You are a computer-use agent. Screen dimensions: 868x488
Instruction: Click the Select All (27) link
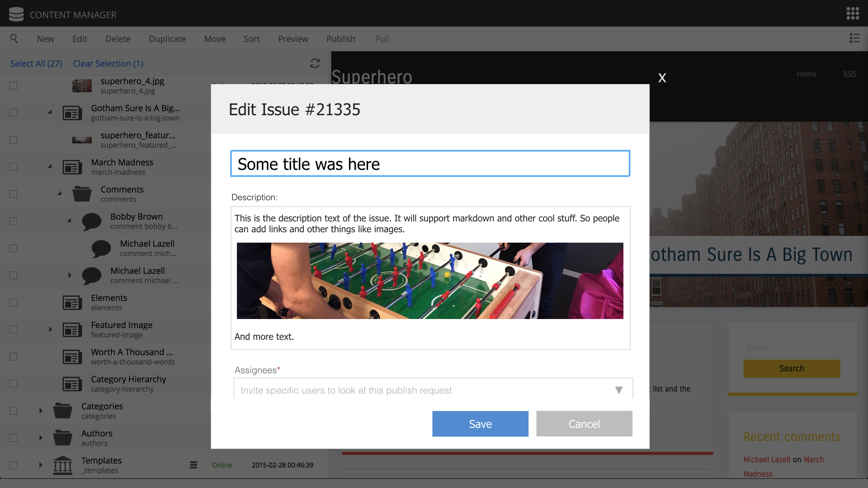pyautogui.click(x=36, y=63)
